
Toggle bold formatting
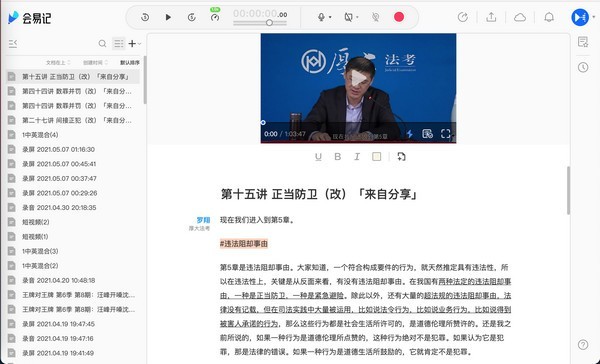click(338, 157)
